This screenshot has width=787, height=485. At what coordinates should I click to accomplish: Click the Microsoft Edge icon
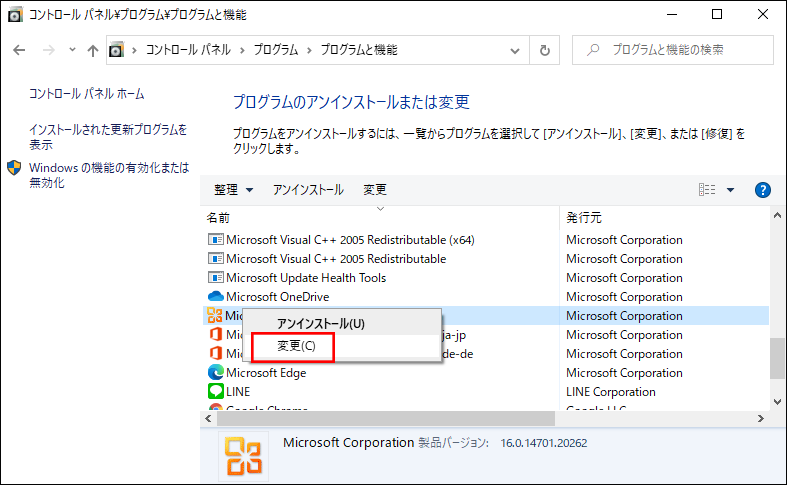point(215,373)
